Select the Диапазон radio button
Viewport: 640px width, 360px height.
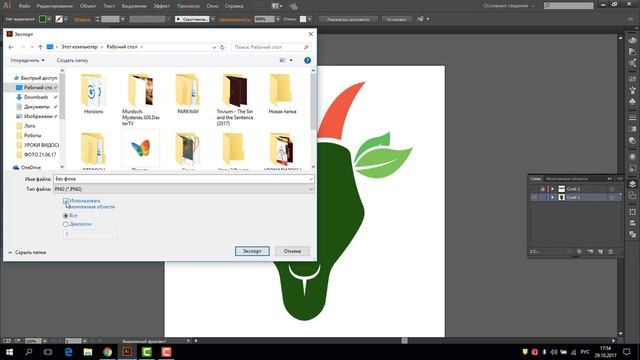tap(66, 224)
